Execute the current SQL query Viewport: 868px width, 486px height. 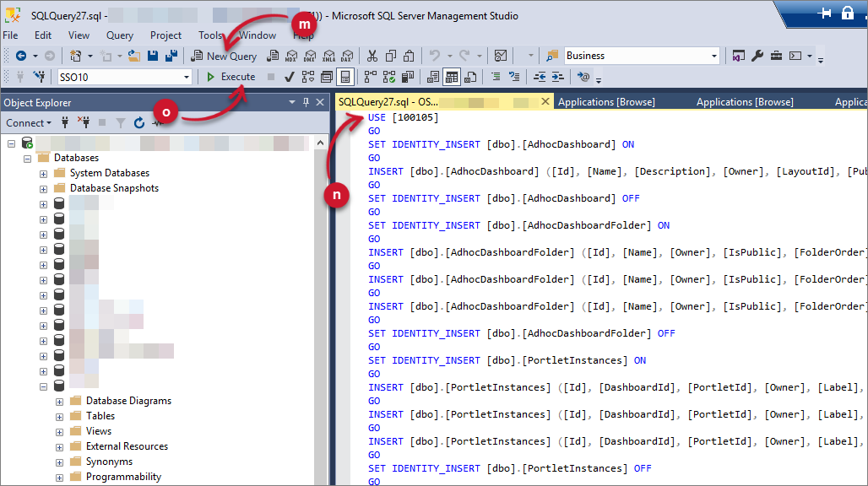click(230, 76)
